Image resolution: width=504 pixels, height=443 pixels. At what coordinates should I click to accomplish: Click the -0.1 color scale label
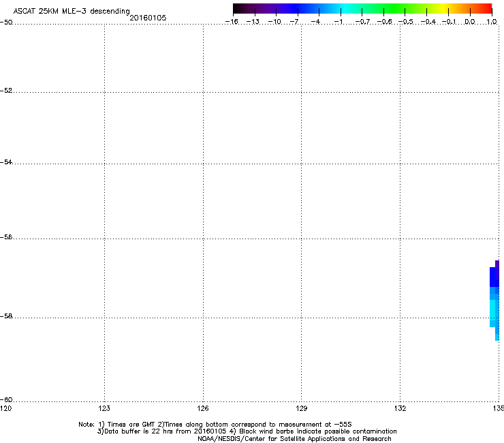pyautogui.click(x=449, y=22)
